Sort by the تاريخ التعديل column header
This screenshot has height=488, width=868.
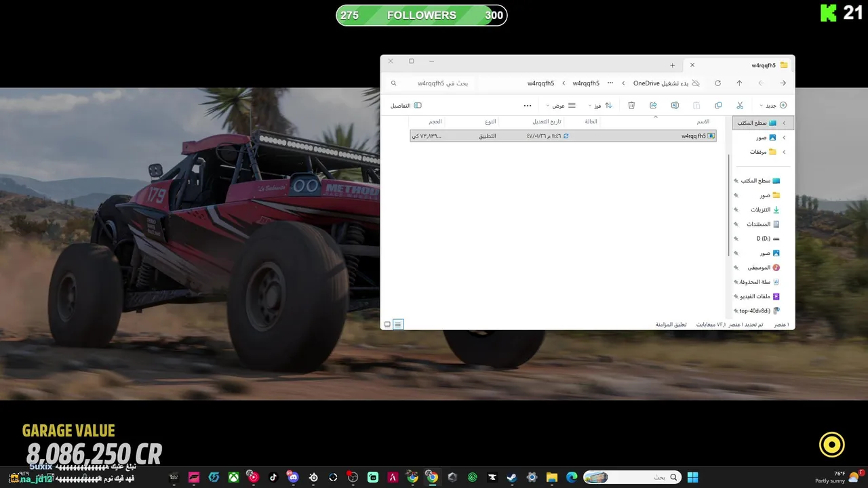546,121
